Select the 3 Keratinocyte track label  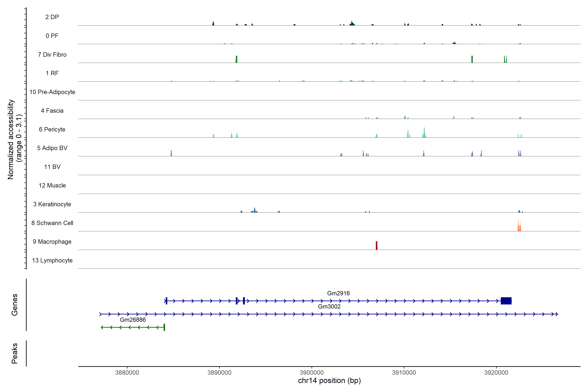tap(52, 204)
